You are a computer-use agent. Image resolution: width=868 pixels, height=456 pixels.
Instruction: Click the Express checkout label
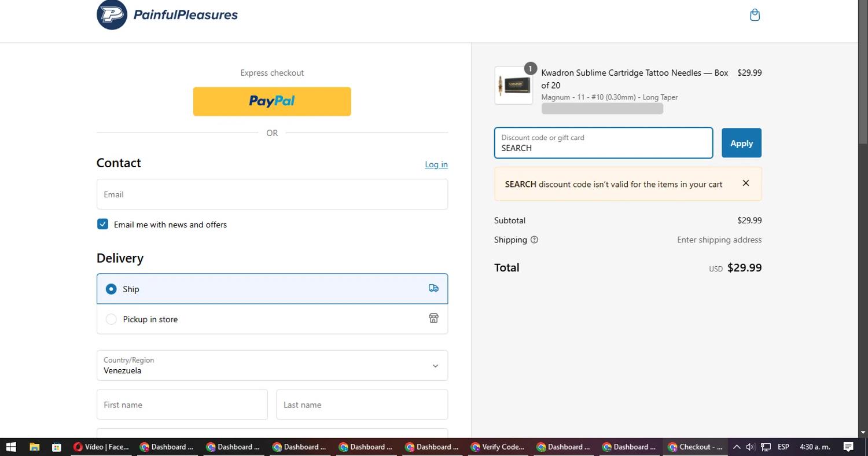click(272, 73)
